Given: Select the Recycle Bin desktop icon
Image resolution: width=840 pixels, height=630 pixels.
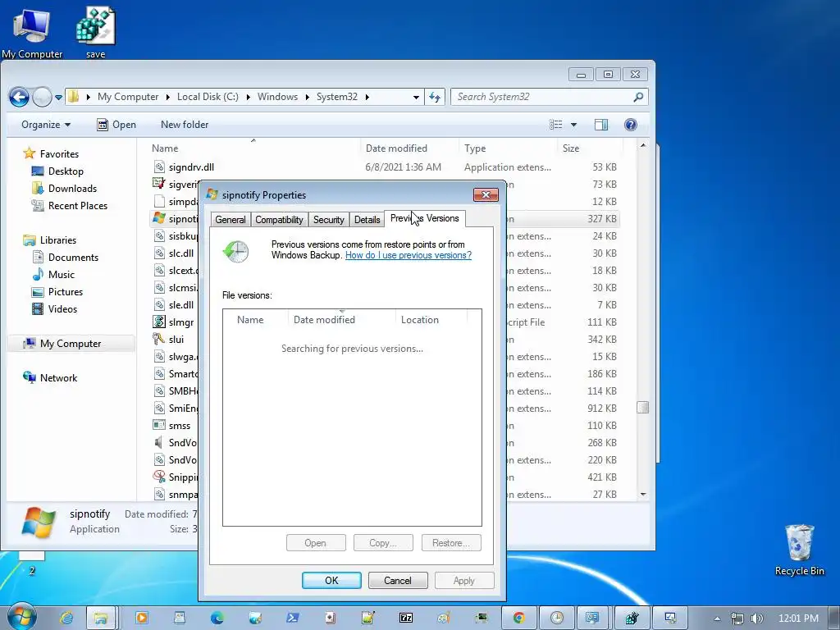Looking at the screenshot, I should click(x=799, y=550).
